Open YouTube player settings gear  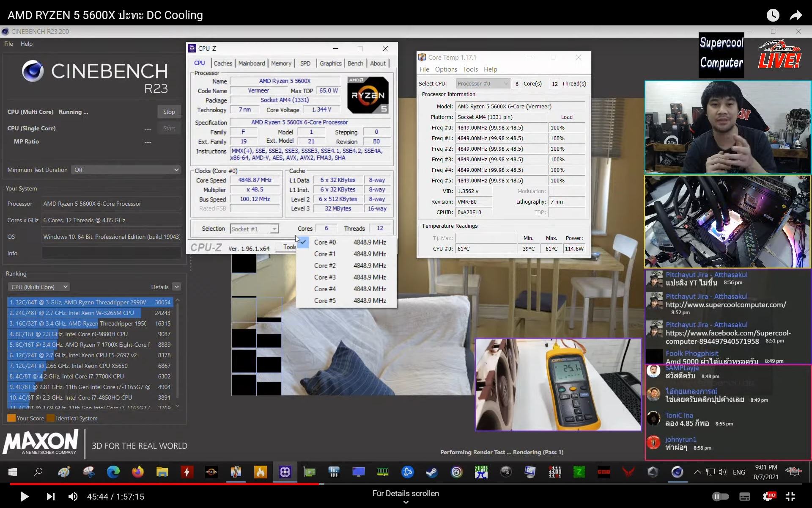[x=768, y=496]
